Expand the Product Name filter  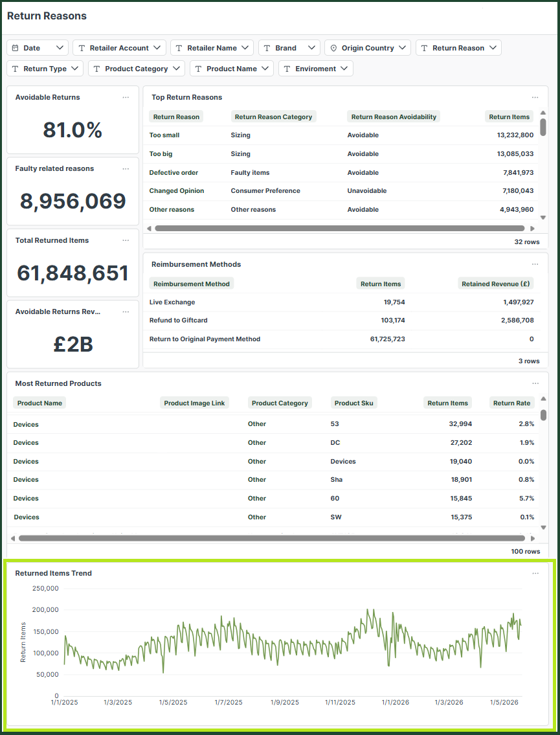click(232, 69)
